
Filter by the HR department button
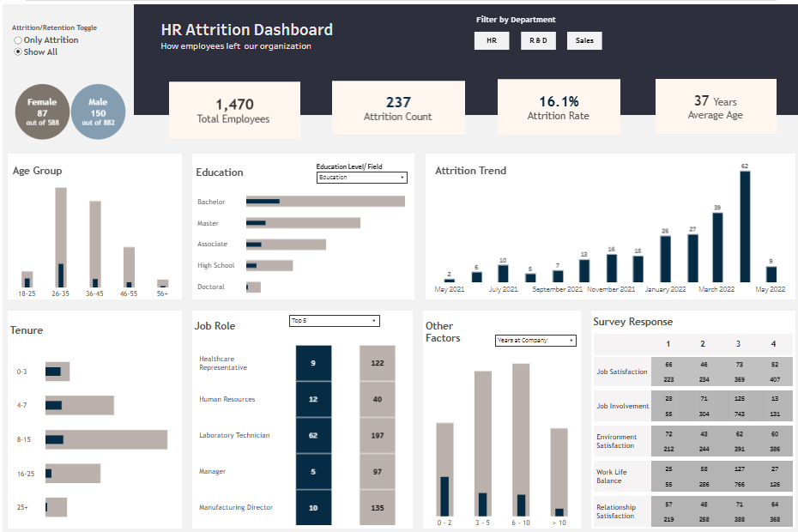[491, 40]
